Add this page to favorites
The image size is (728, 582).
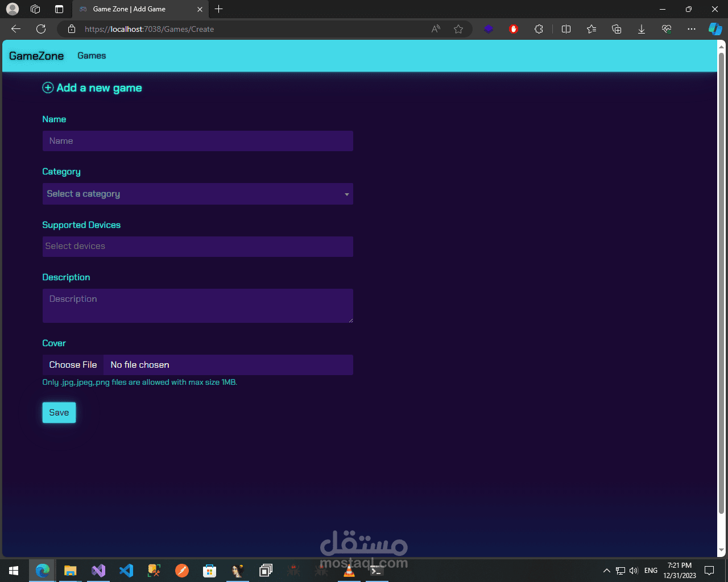pyautogui.click(x=458, y=29)
